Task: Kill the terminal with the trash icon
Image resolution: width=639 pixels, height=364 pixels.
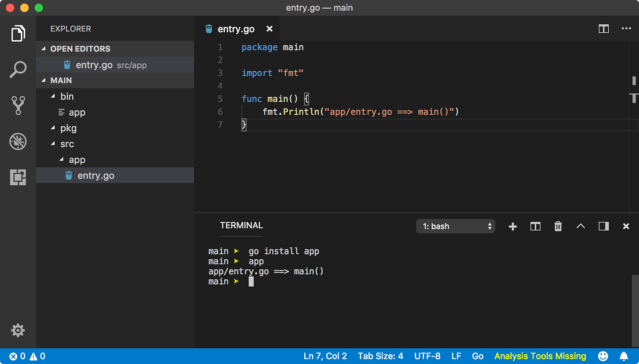Action: point(558,226)
